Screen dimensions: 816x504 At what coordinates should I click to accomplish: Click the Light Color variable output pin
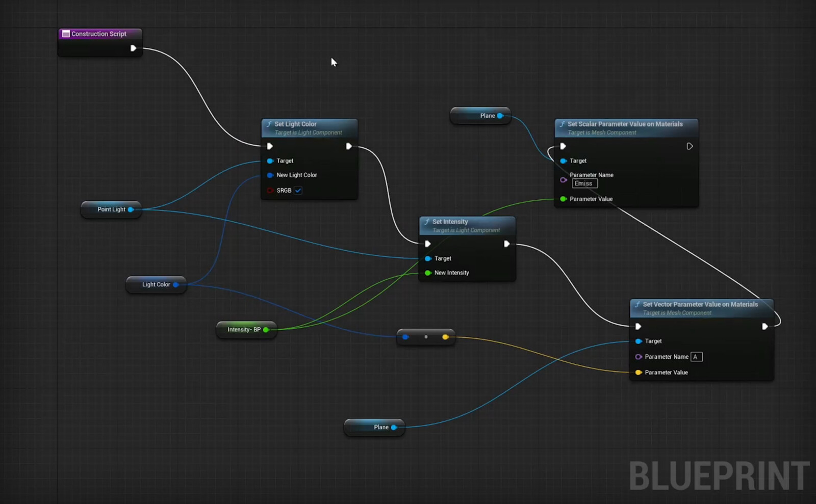(177, 285)
